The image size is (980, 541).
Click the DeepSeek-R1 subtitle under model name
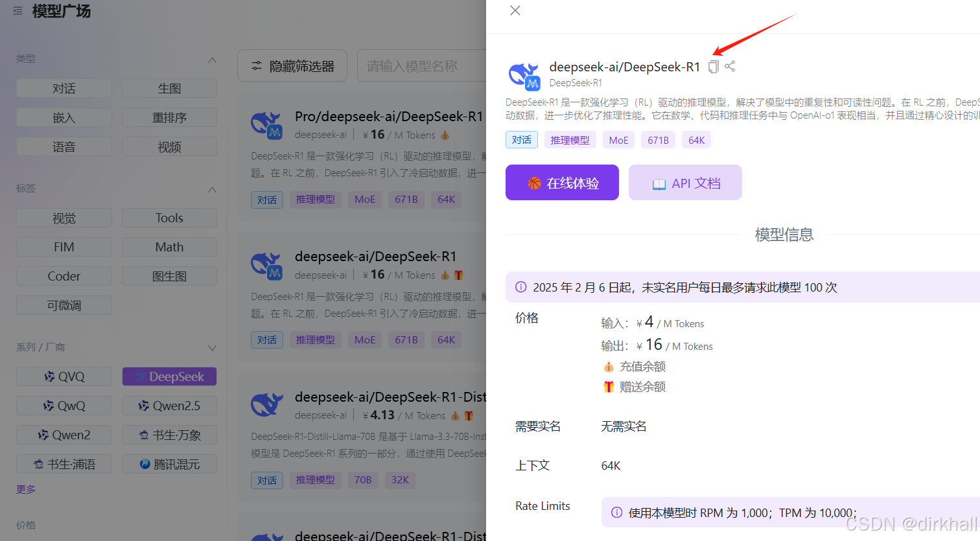click(x=576, y=83)
